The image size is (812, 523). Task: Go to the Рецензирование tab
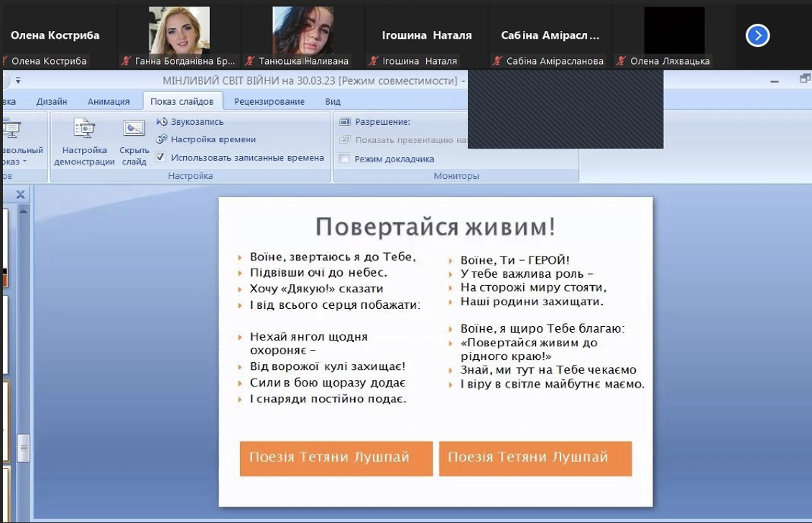[x=269, y=101]
